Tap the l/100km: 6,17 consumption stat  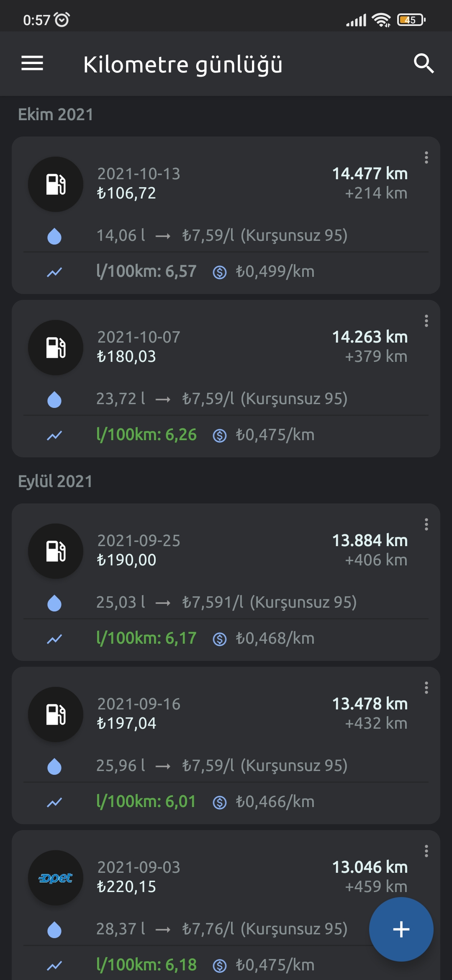tap(146, 638)
